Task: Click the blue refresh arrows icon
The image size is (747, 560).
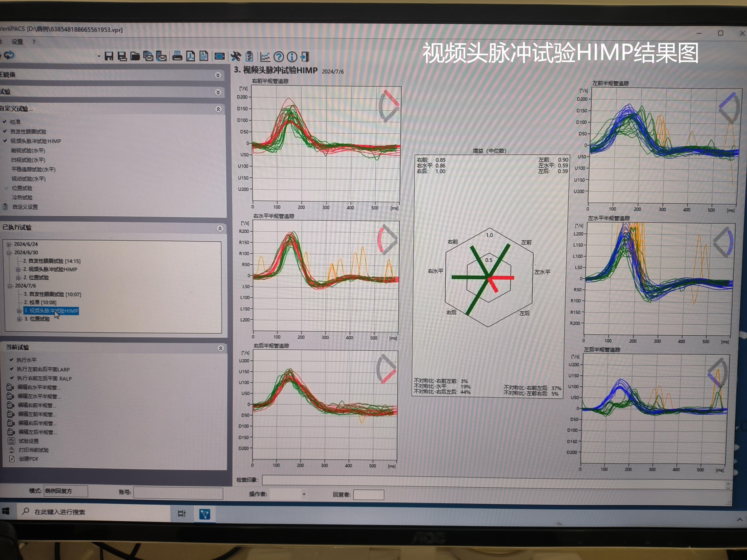Action: coord(9,55)
